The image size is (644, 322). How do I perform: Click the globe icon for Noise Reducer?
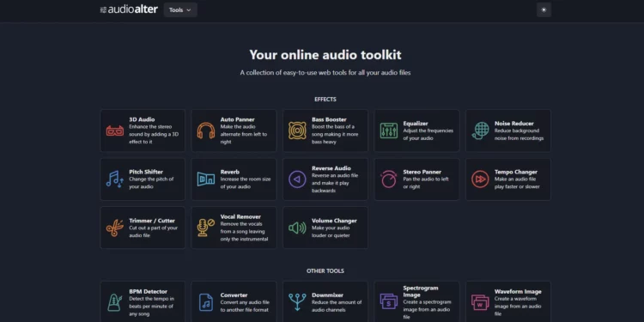(480, 131)
